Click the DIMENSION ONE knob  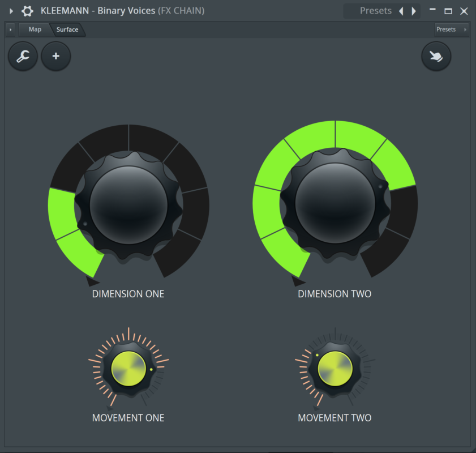128,205
